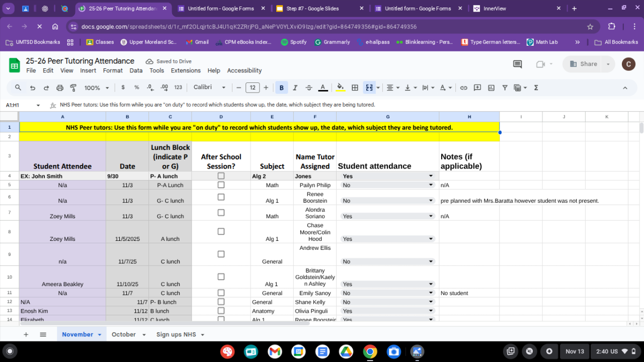Undo the last action
The height and width of the screenshot is (362, 644).
(33, 87)
